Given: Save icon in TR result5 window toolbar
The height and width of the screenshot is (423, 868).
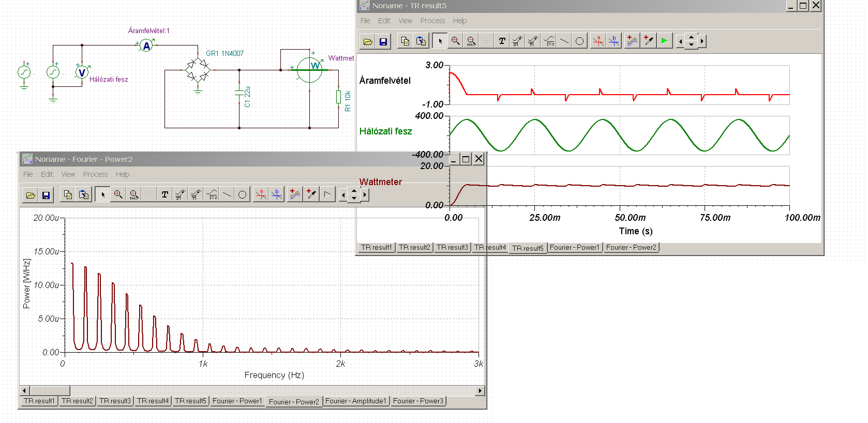Looking at the screenshot, I should click(x=383, y=41).
